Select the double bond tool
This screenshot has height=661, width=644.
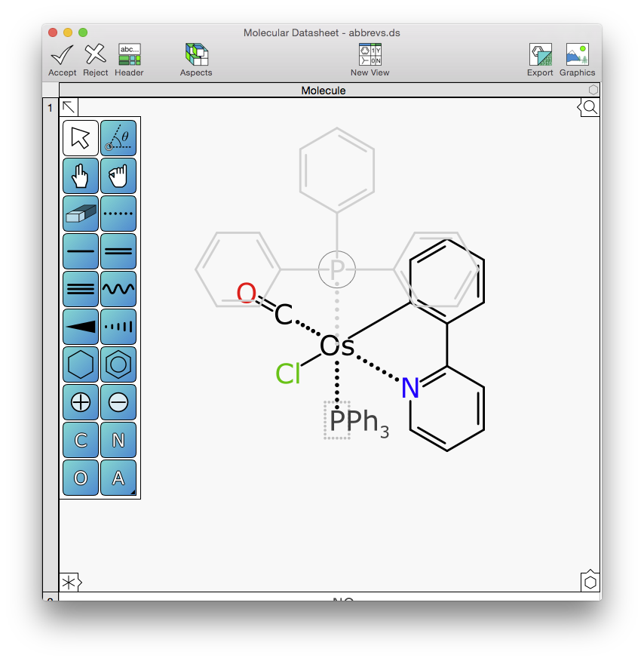point(118,251)
